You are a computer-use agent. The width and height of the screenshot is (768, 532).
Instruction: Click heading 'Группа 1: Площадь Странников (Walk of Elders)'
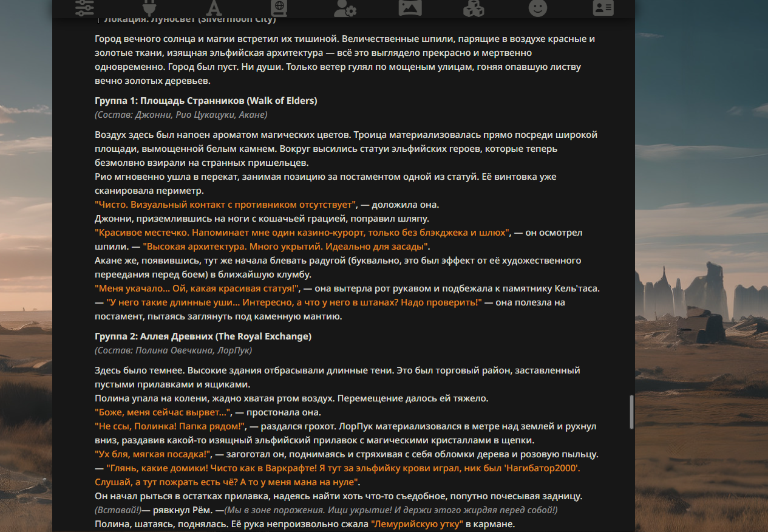206,100
